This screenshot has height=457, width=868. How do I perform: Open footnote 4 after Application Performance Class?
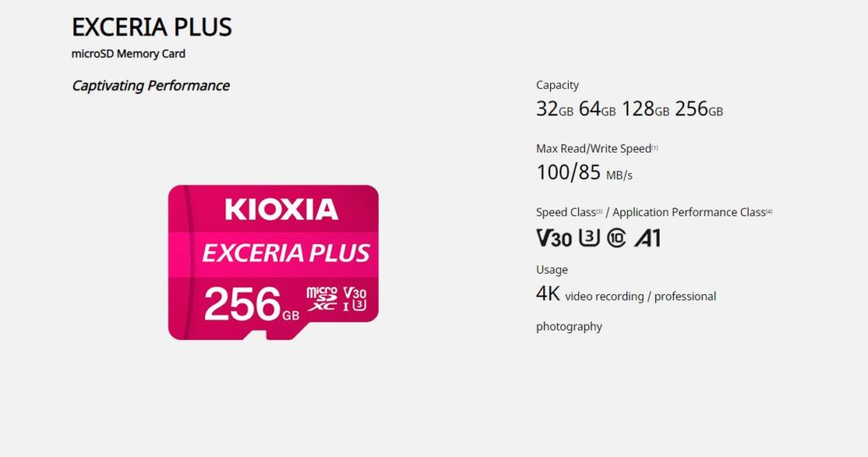click(x=769, y=211)
